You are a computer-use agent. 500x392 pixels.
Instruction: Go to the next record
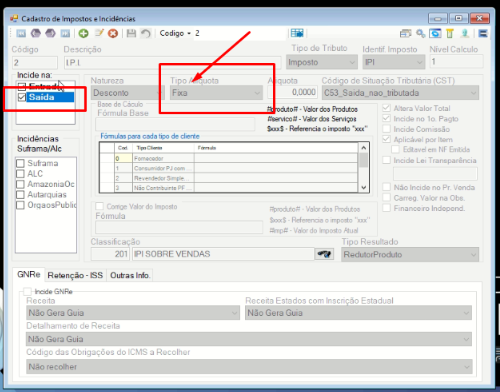coord(50,33)
